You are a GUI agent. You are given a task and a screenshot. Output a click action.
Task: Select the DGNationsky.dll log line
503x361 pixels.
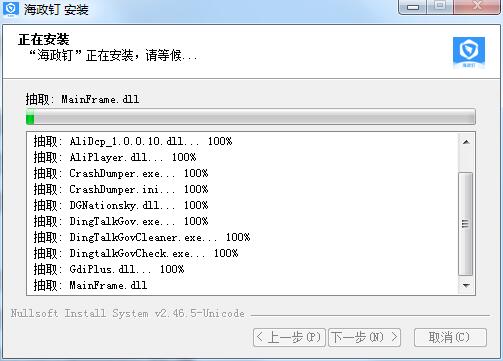121,205
